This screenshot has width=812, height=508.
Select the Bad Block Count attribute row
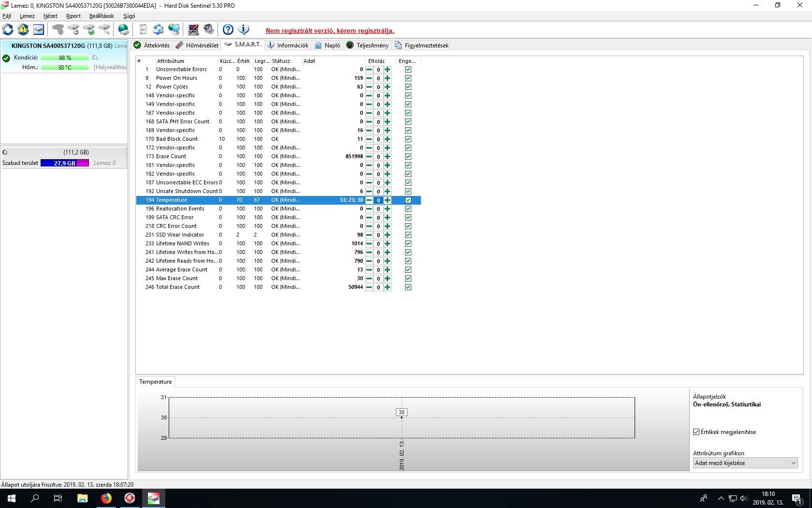click(278, 139)
